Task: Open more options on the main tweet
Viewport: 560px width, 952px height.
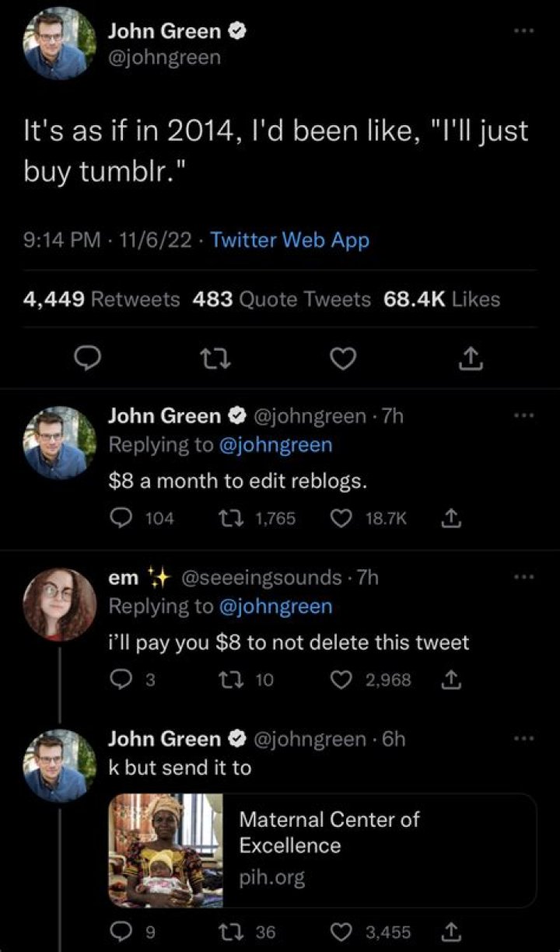Action: click(527, 33)
